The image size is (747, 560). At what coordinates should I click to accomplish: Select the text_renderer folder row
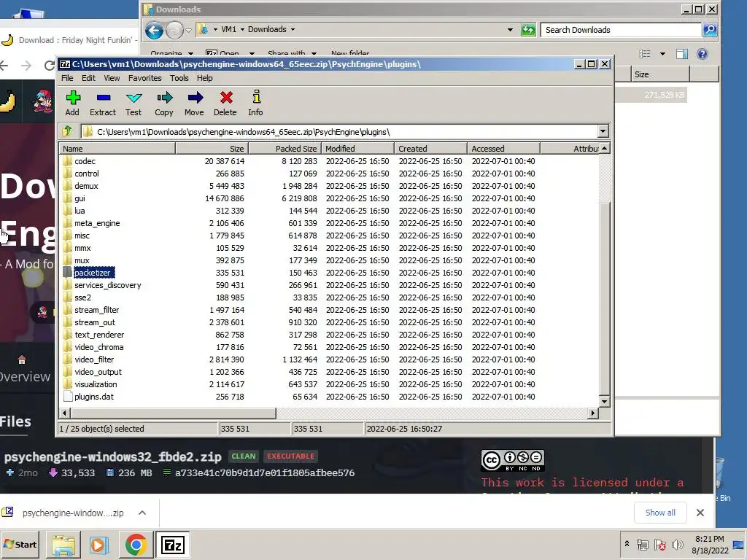(329, 334)
